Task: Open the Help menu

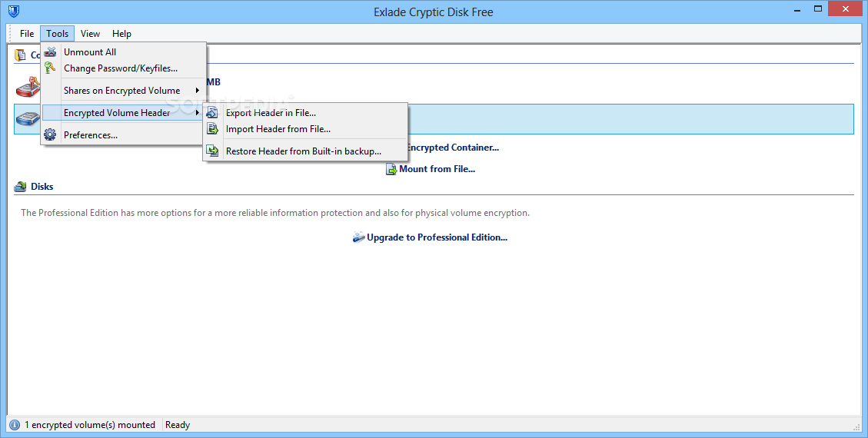Action: coord(121,34)
